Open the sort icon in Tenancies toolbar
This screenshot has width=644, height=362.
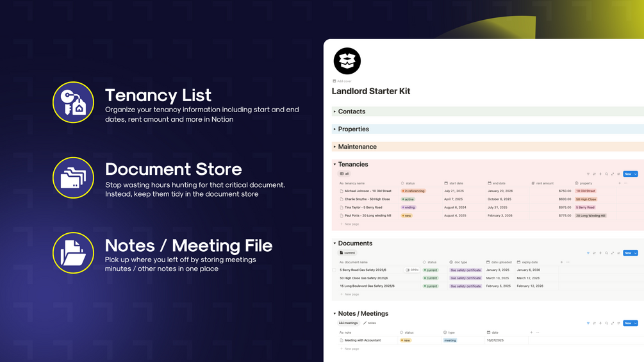click(x=594, y=174)
